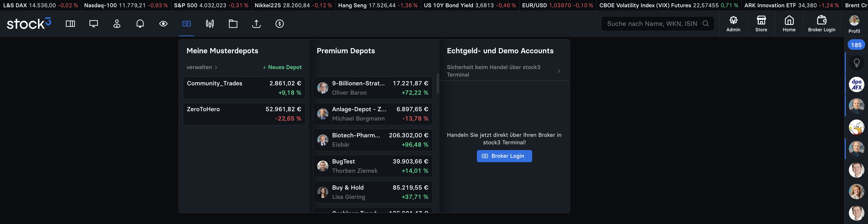Screen dimensions: 868x224
Task: Click Eisbär's avatar photo
Action: point(322,140)
